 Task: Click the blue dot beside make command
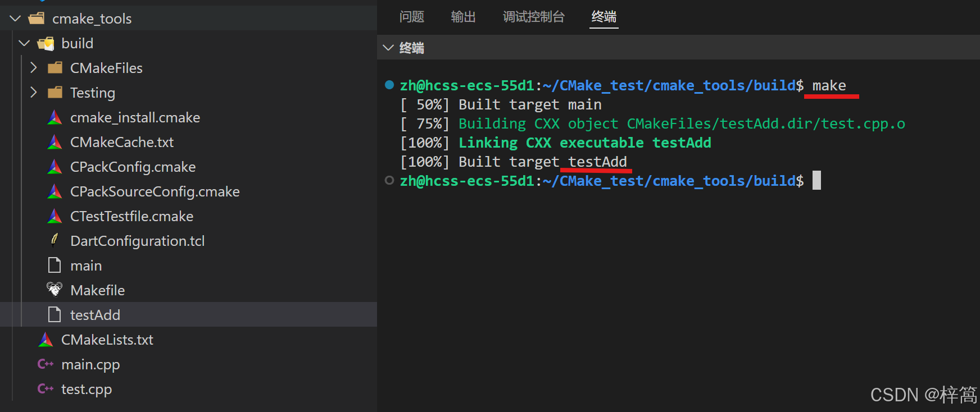point(389,85)
